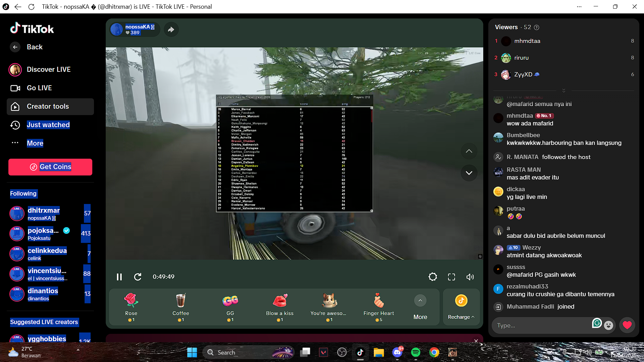Click rezalmuhadi33 chat username
Image resolution: width=644 pixels, height=362 pixels.
click(527, 287)
